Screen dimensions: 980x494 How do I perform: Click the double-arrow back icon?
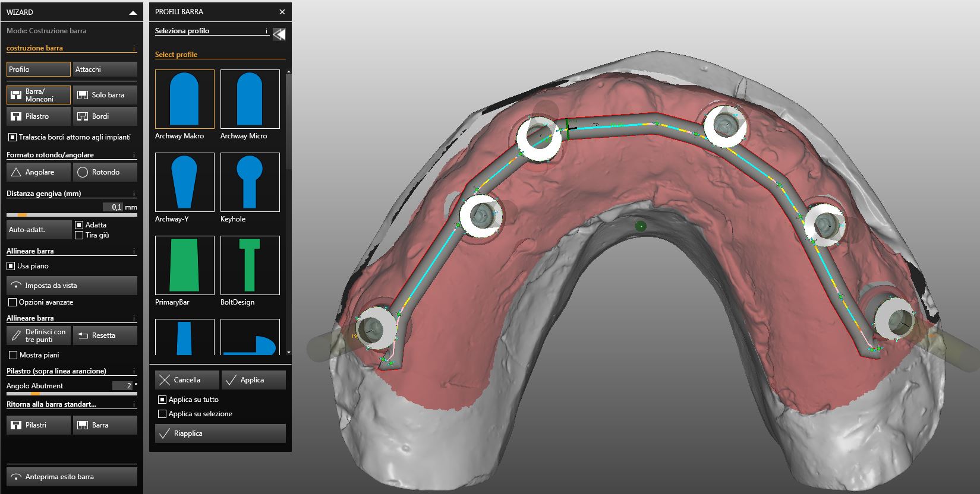[x=279, y=34]
